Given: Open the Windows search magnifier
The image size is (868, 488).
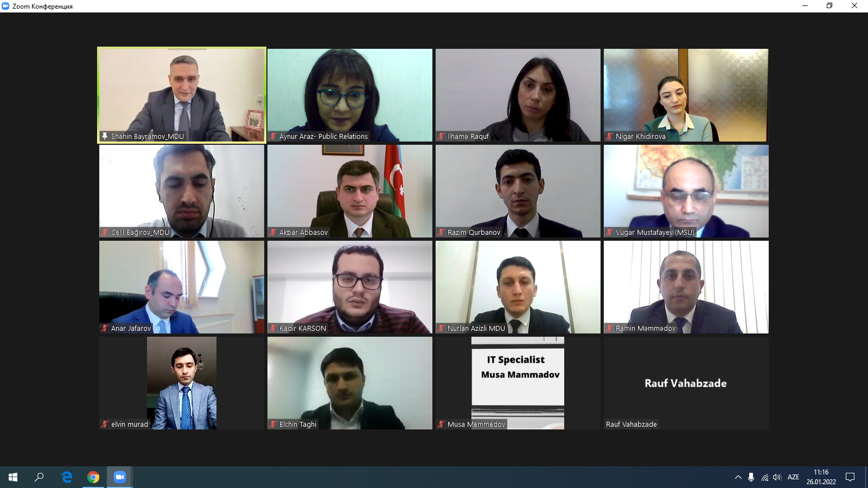Looking at the screenshot, I should point(39,477).
